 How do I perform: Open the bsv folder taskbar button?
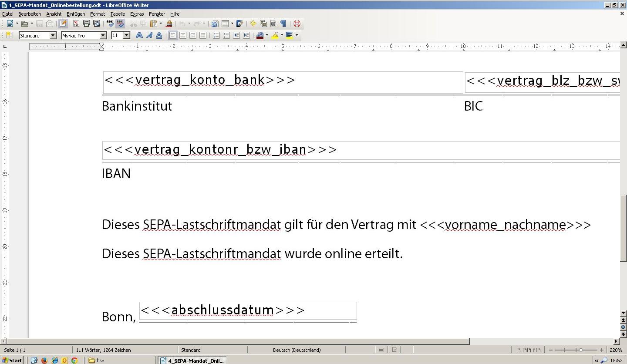[x=121, y=361]
